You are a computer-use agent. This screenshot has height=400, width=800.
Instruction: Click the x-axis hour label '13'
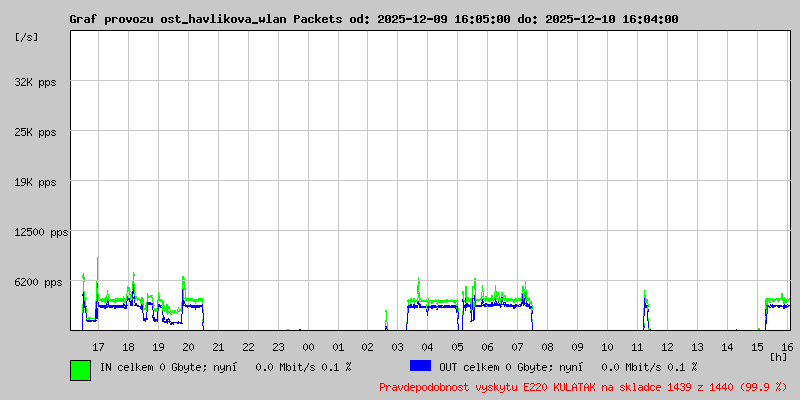click(x=697, y=347)
